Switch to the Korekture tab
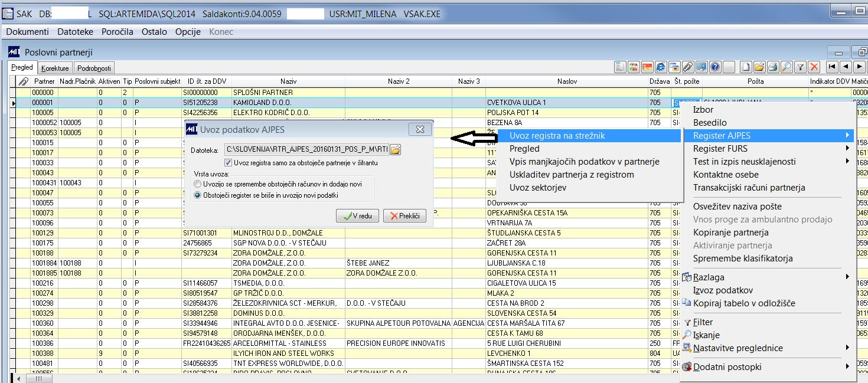 [x=55, y=67]
